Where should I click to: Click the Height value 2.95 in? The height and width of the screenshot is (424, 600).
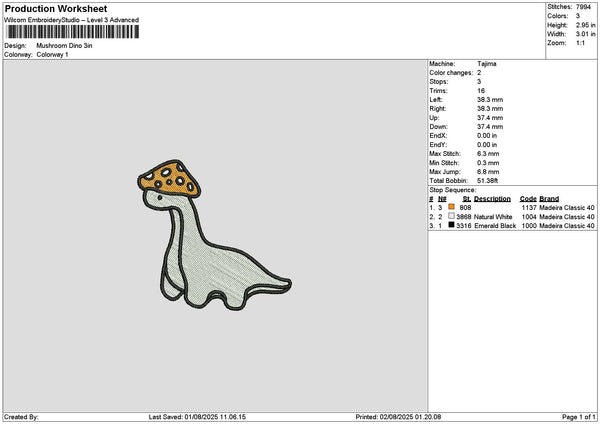click(x=585, y=25)
